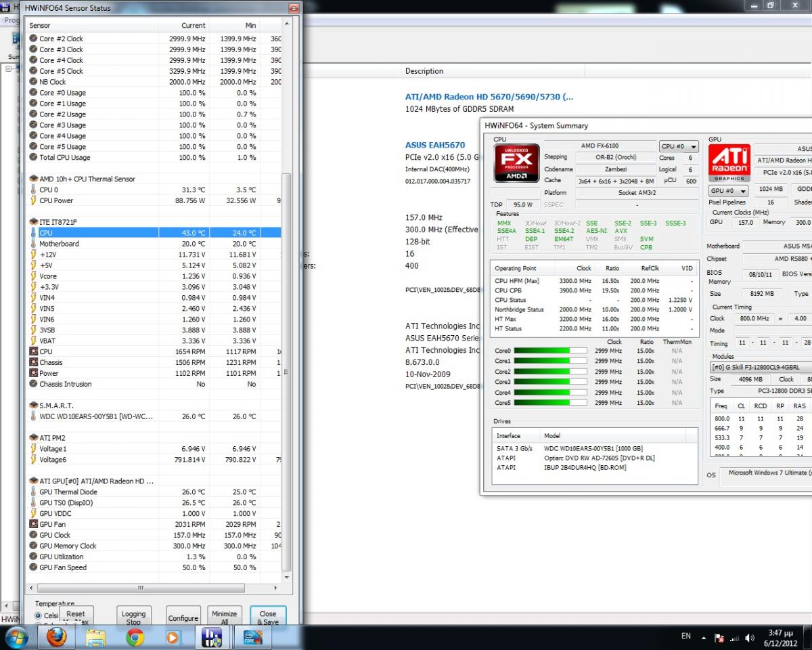Screen dimensions: 812x650
Task: Open the CPU #0 selector dropdown
Action: click(678, 146)
